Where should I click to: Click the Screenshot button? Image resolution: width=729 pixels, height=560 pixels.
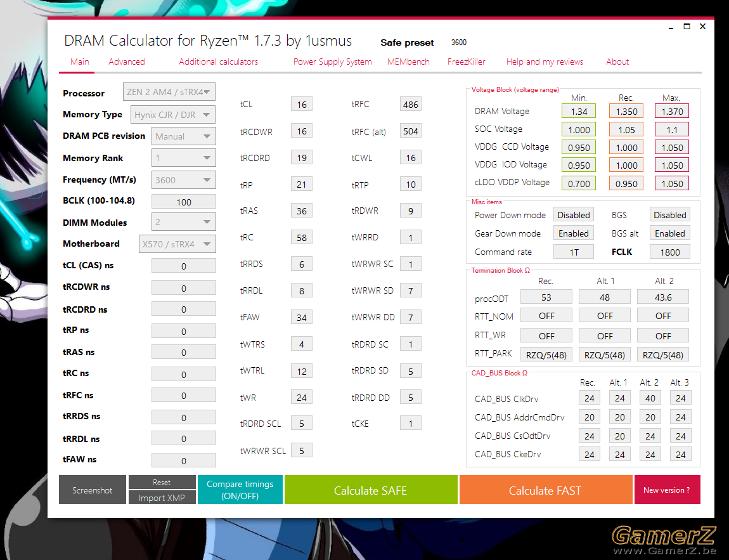pos(92,490)
